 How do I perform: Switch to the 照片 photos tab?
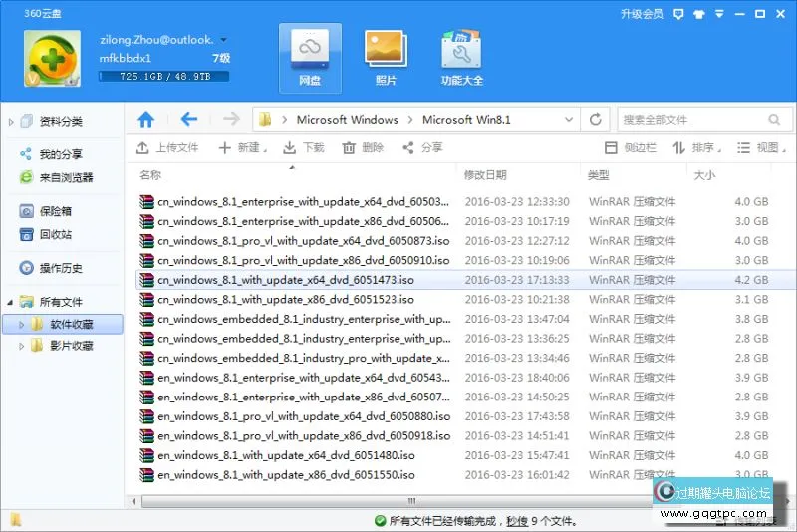point(386,58)
